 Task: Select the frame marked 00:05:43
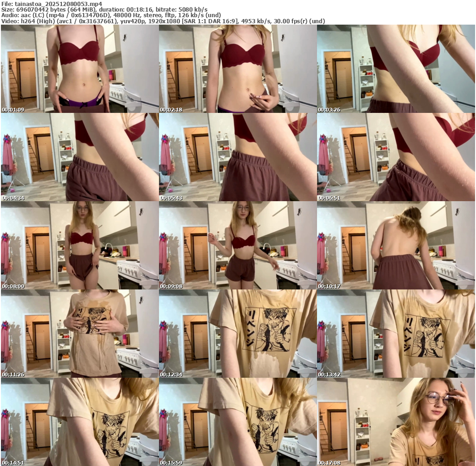[238, 157]
